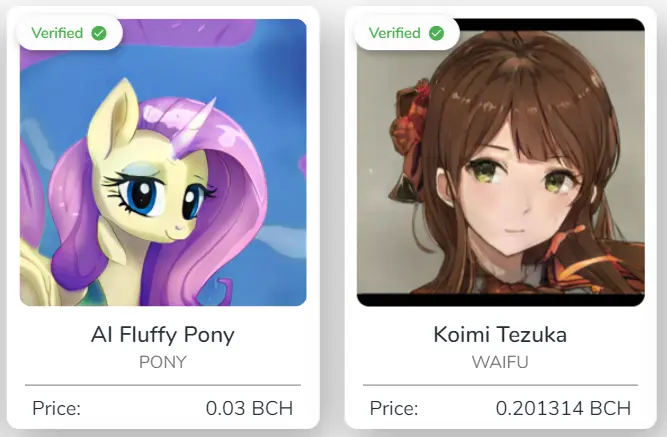Click the pony's large blue eye in artwork
Screen dimensions: 667x437
[143, 197]
